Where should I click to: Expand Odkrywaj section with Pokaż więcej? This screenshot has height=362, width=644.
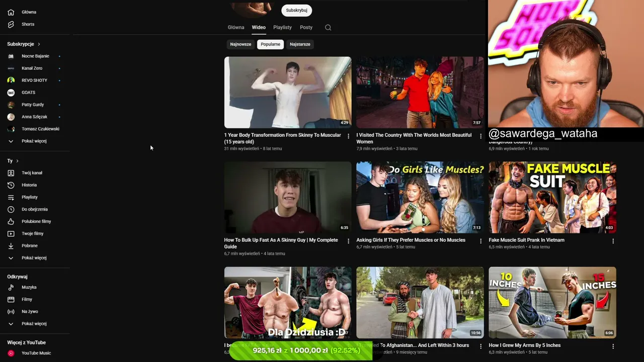tap(11, 324)
